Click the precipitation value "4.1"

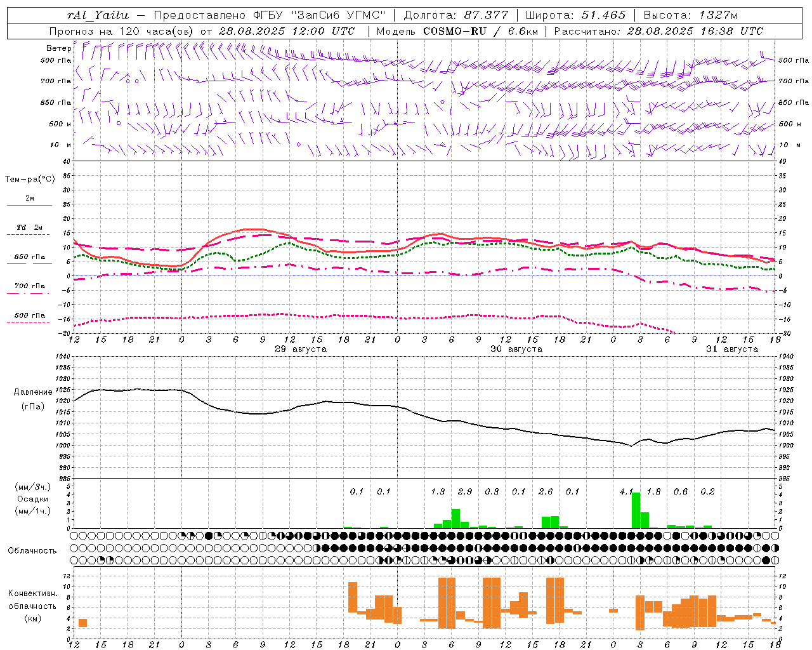pyautogui.click(x=627, y=491)
